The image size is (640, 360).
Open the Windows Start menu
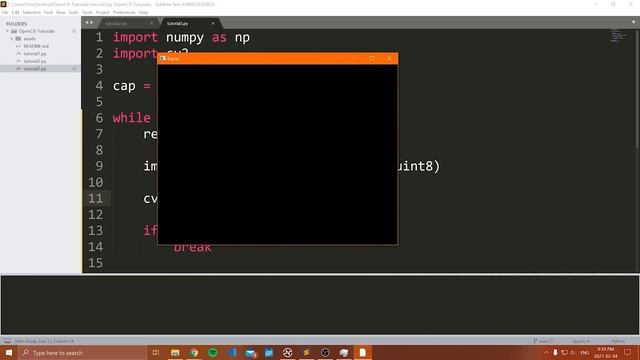click(9, 353)
